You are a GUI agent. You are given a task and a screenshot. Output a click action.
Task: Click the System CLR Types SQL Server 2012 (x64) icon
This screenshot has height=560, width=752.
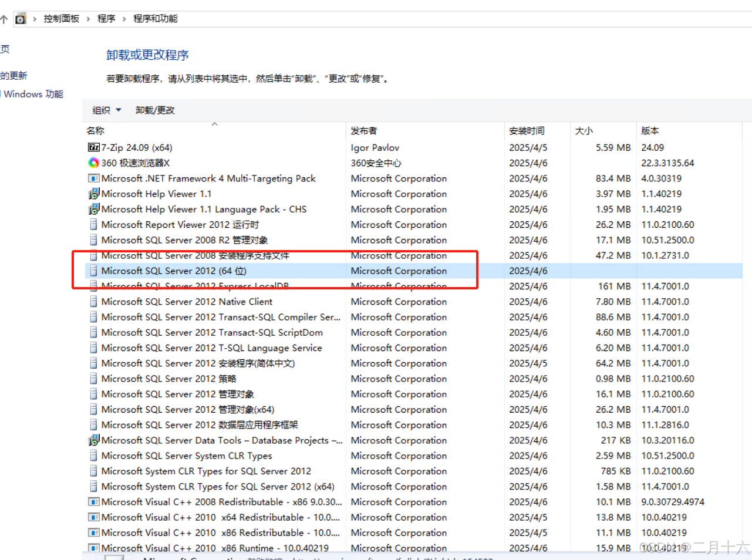tap(93, 487)
